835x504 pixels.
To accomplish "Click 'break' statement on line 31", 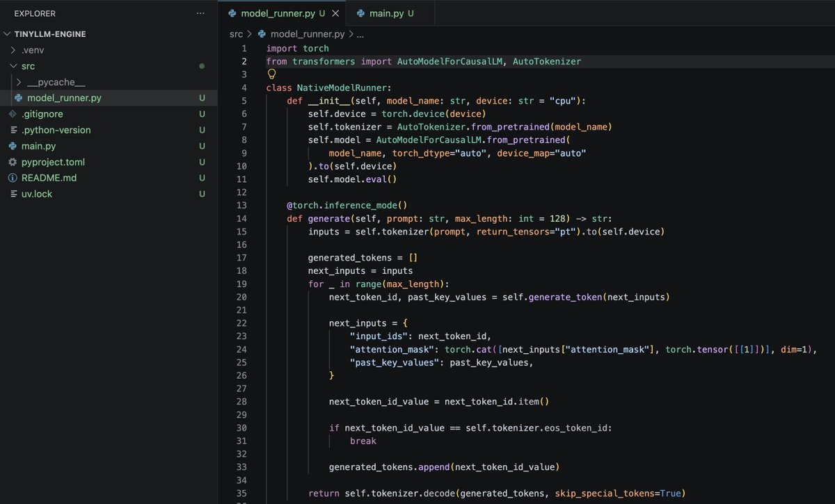I will 363,441.
